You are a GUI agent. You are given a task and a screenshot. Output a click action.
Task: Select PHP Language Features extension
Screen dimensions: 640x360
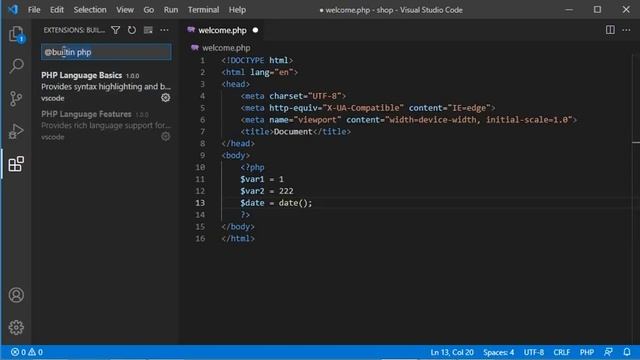(x=106, y=125)
